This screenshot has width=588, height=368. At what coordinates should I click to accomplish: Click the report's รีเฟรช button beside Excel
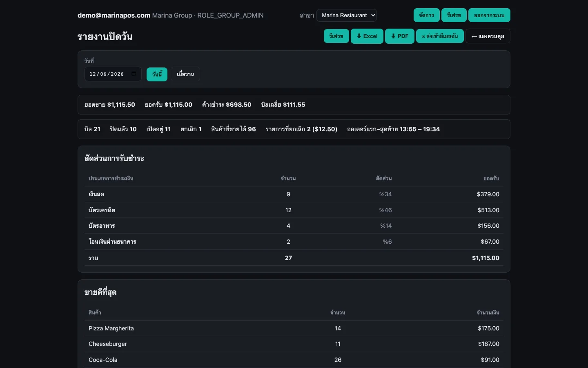[336, 36]
